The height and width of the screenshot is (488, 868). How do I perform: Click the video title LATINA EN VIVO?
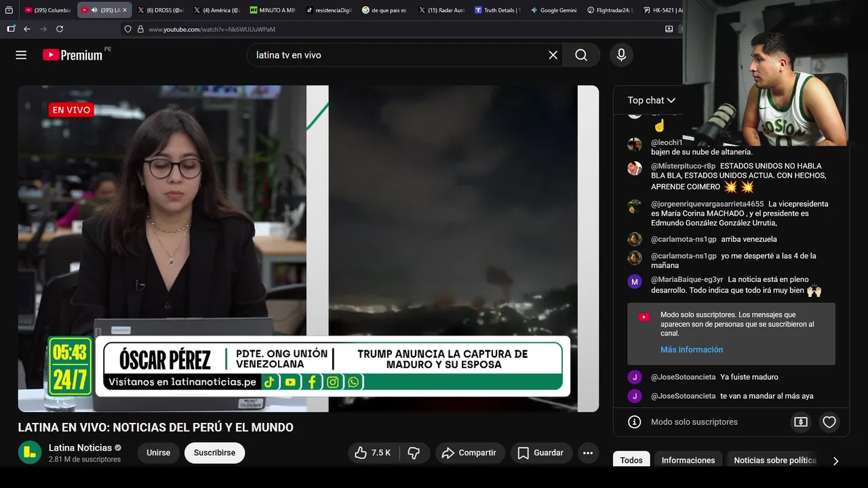coord(156,428)
